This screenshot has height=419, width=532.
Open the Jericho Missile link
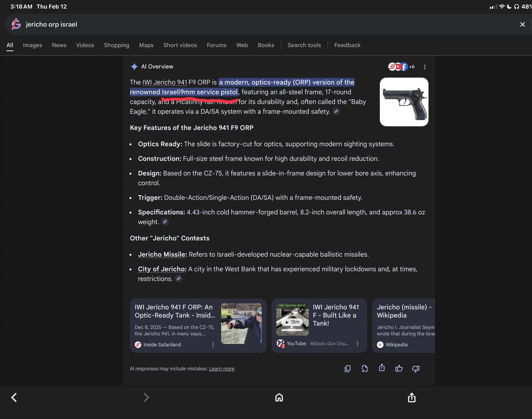pos(162,255)
